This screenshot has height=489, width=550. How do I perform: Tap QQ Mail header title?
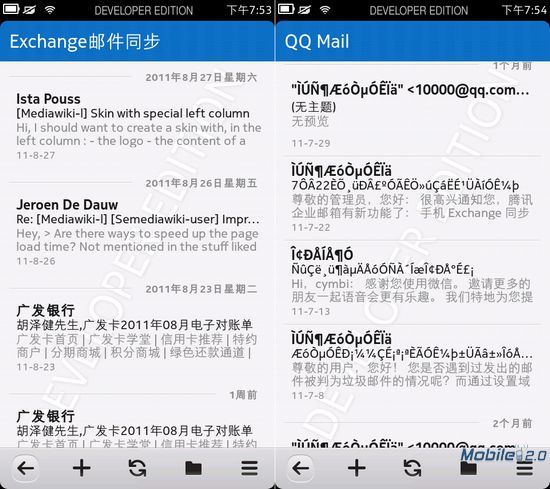tap(317, 41)
